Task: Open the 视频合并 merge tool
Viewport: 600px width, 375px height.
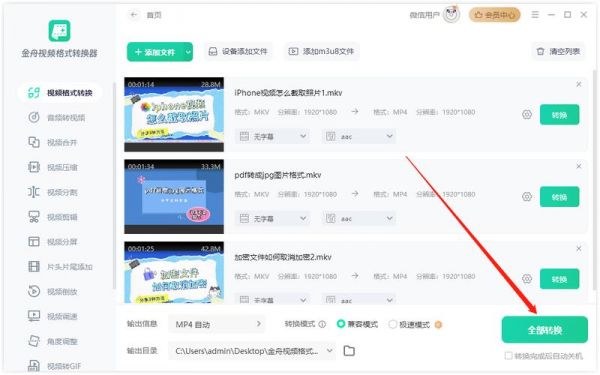Action: 53,142
